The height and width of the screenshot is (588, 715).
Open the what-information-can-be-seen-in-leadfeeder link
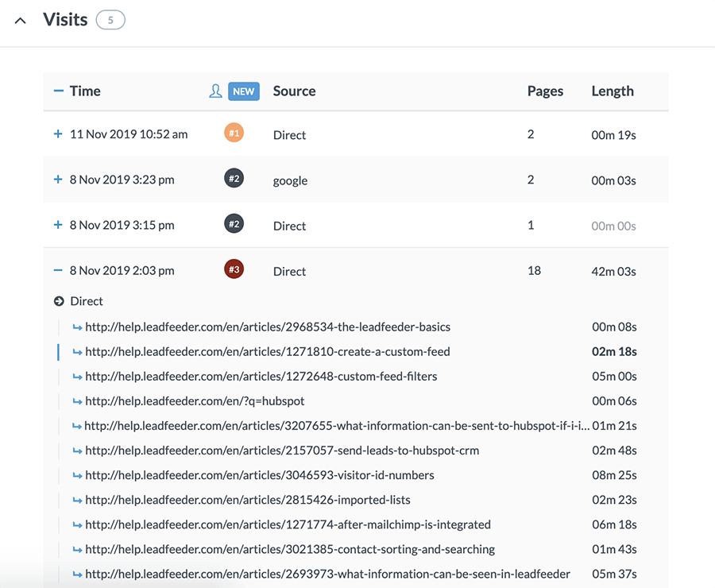coord(328,574)
